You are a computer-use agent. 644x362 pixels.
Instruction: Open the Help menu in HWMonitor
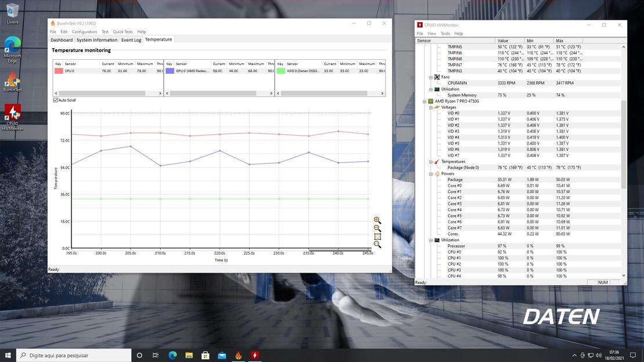coord(458,34)
